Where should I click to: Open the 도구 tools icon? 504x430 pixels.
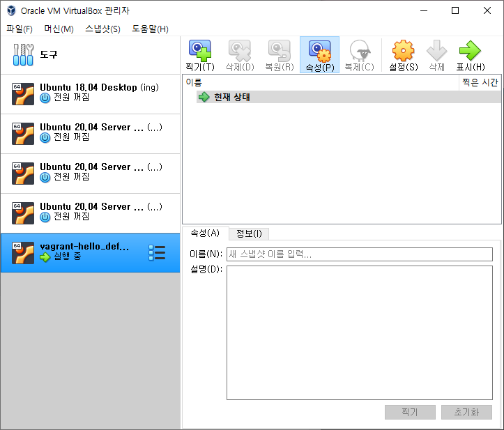[23, 54]
